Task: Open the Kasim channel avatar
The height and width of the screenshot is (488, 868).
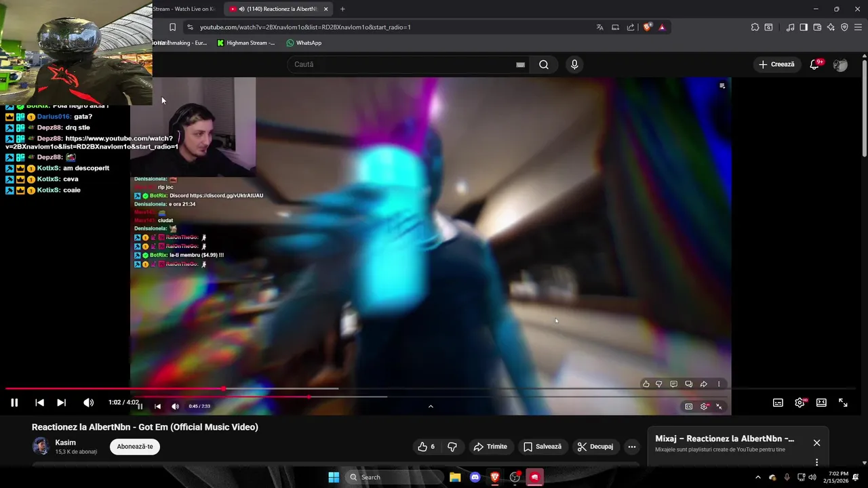Action: [41, 446]
